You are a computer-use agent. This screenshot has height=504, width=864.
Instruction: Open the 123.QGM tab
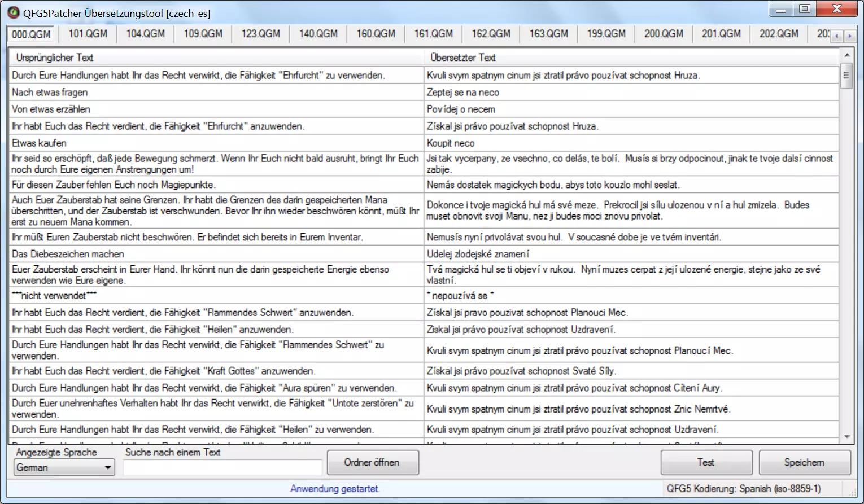pos(261,34)
